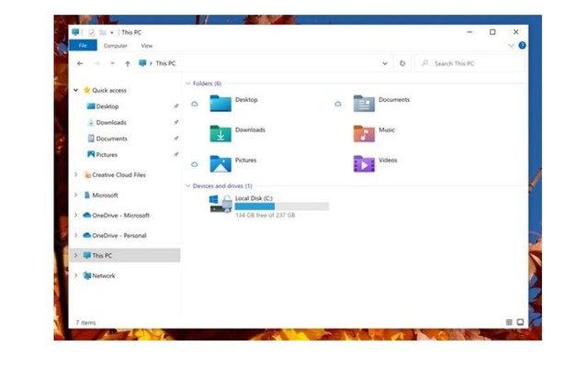Collapse the Quick access tree node
The height and width of the screenshot is (390, 588).
75,90
